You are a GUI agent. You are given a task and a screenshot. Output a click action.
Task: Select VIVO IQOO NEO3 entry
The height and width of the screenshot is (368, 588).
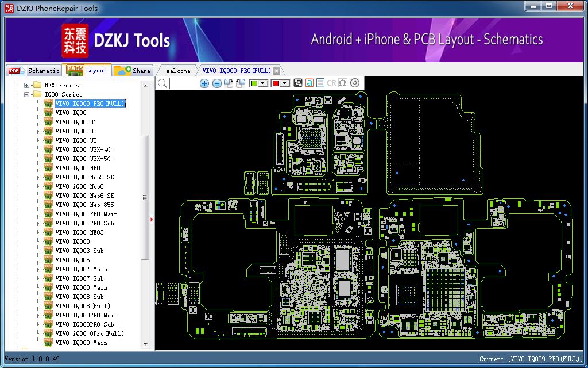coord(79,232)
